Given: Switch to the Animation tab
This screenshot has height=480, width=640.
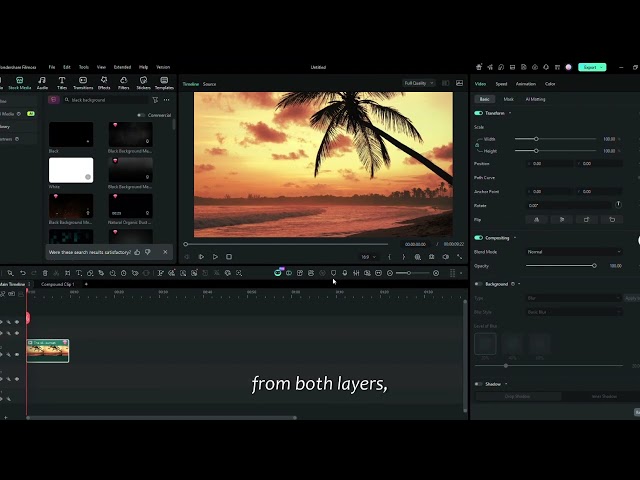Looking at the screenshot, I should coord(526,84).
